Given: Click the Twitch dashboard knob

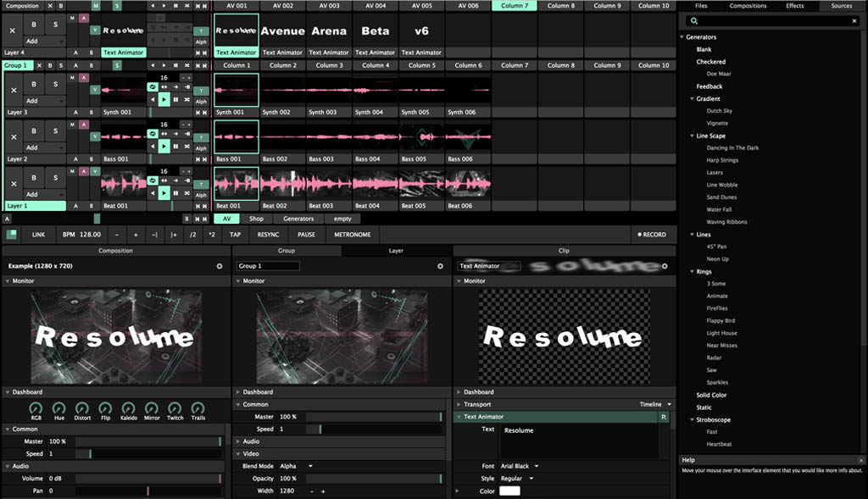Looking at the screenshot, I should (175, 408).
